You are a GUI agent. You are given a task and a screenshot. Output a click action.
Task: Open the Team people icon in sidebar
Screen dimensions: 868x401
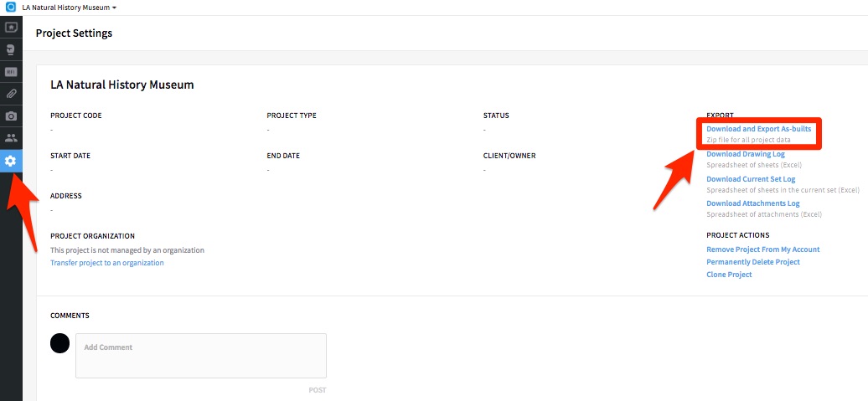point(11,138)
